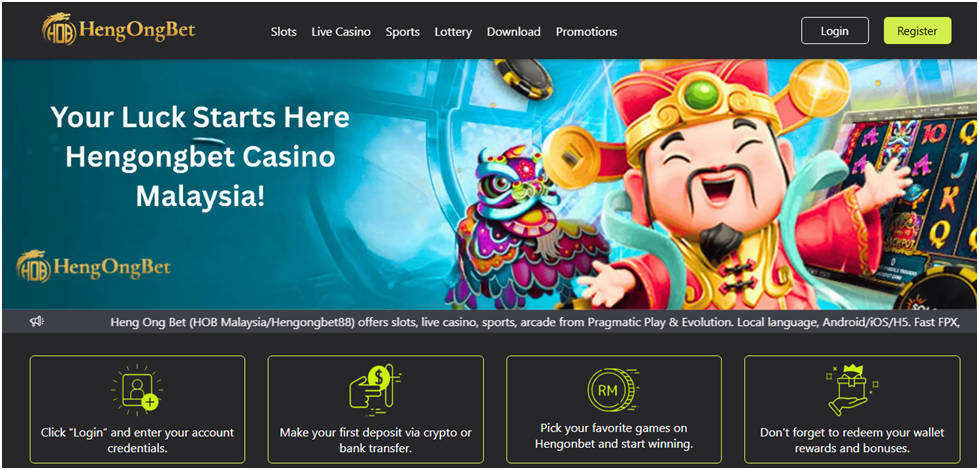Click the HengOngBet watermark logo on banner
The width and height of the screenshot is (979, 470).
coord(94,267)
